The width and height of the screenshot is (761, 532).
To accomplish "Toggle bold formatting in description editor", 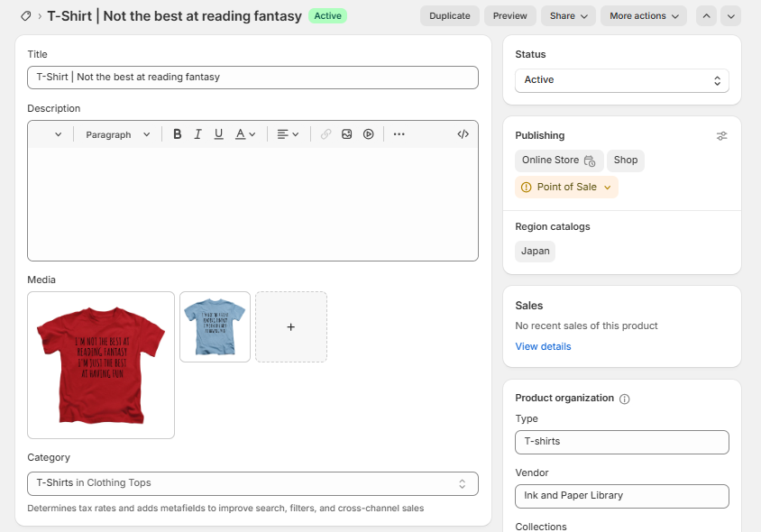I will tap(178, 134).
